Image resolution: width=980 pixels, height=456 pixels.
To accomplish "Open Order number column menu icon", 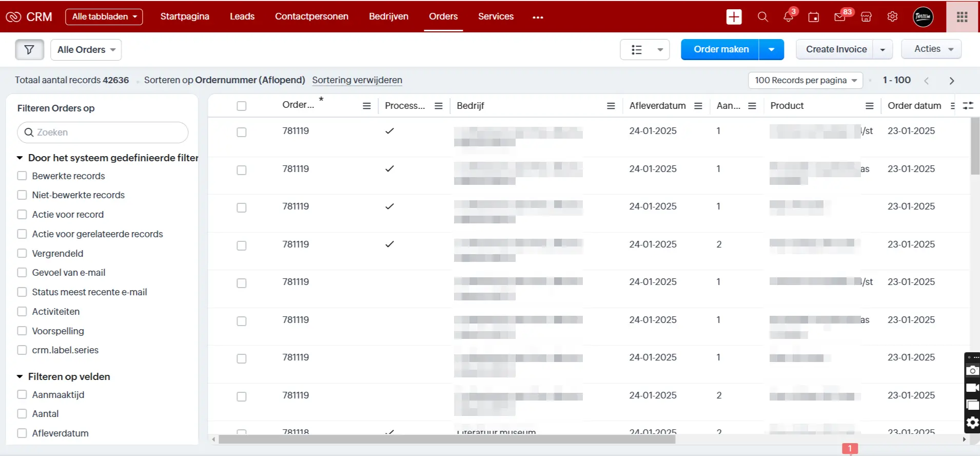I will tap(367, 106).
